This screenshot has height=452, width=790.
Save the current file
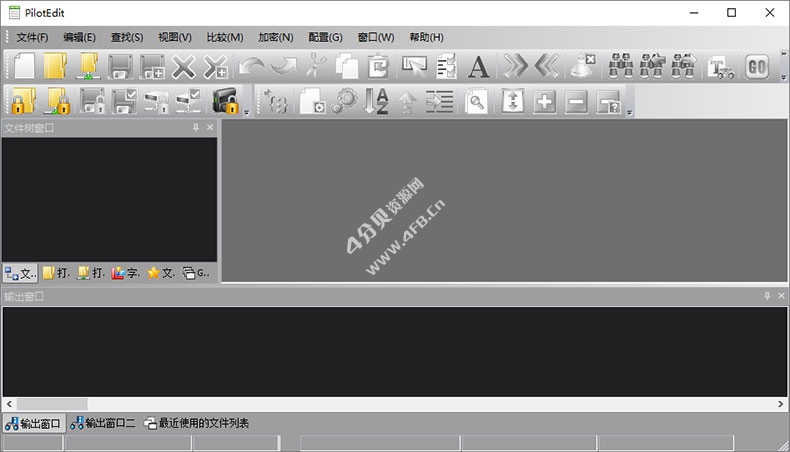(120, 67)
